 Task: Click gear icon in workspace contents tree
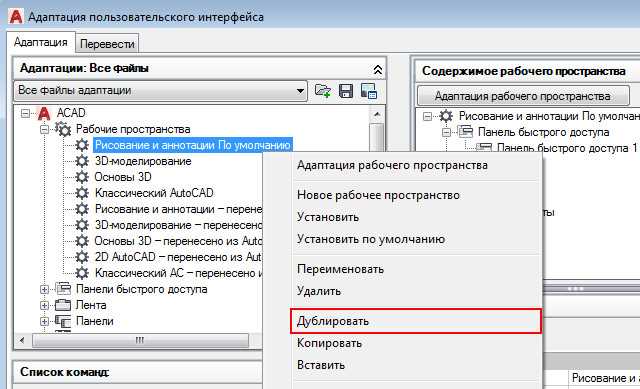tap(446, 116)
